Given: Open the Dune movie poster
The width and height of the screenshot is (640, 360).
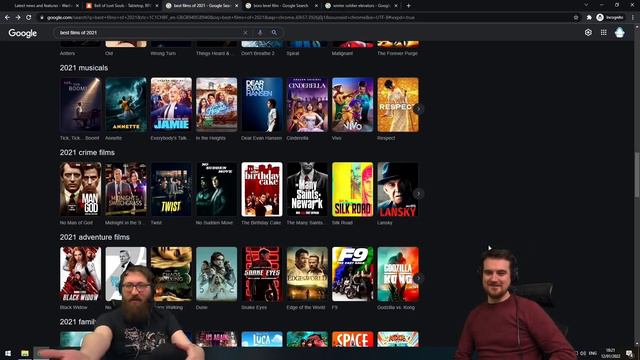Looking at the screenshot, I should coord(216,274).
